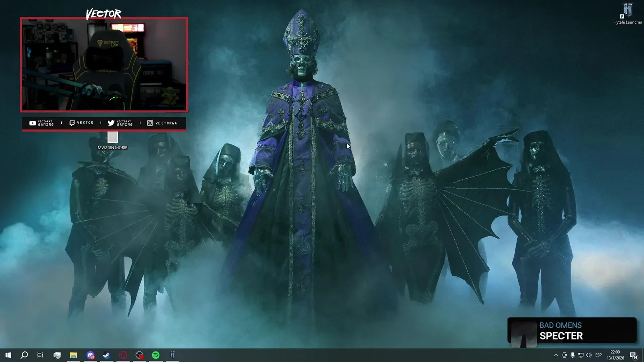Click the microphone tray icon
The width and height of the screenshot is (644, 362).
(572, 355)
